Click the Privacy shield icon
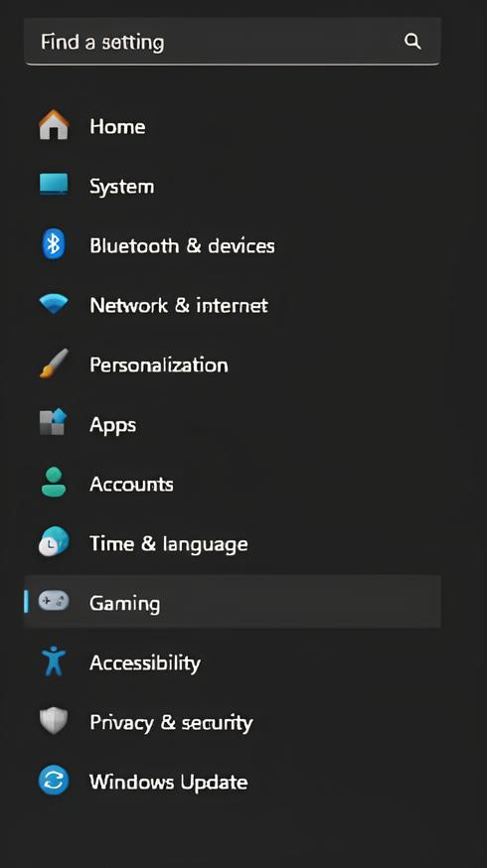This screenshot has height=868, width=487. [x=54, y=721]
